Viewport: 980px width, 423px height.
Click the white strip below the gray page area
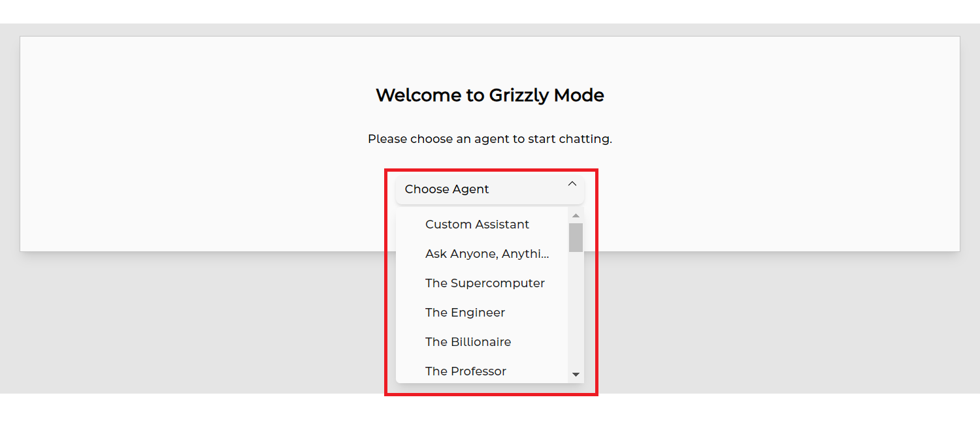[490, 409]
